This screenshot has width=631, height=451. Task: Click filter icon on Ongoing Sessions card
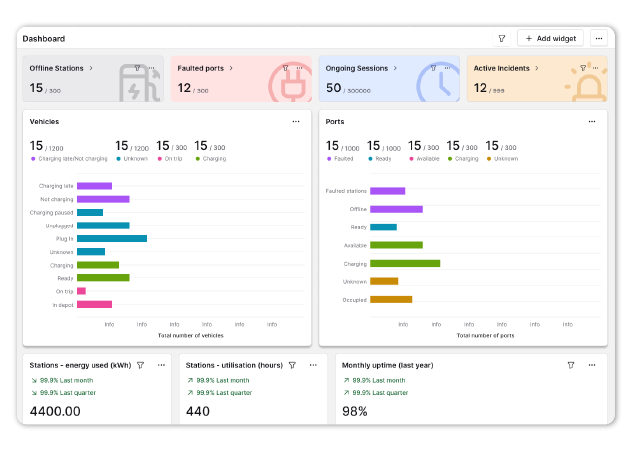coord(433,68)
